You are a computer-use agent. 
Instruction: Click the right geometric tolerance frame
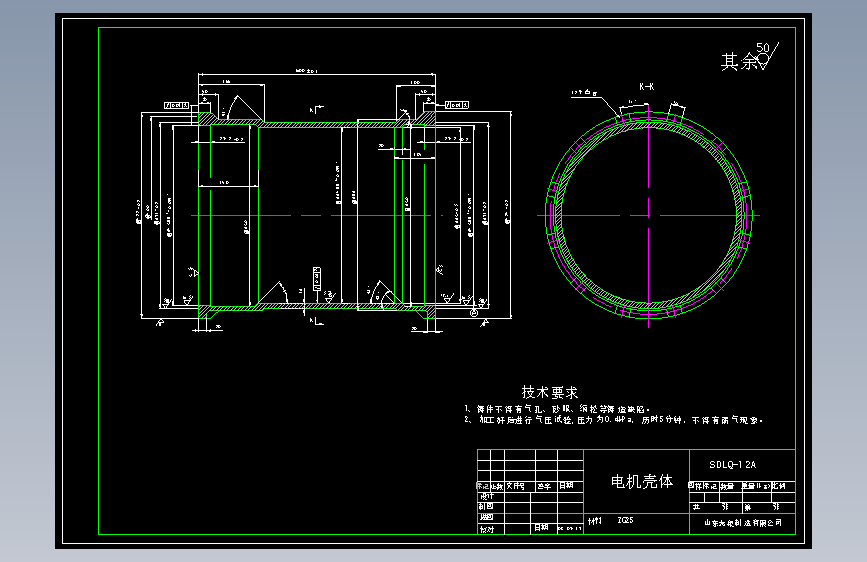457,105
